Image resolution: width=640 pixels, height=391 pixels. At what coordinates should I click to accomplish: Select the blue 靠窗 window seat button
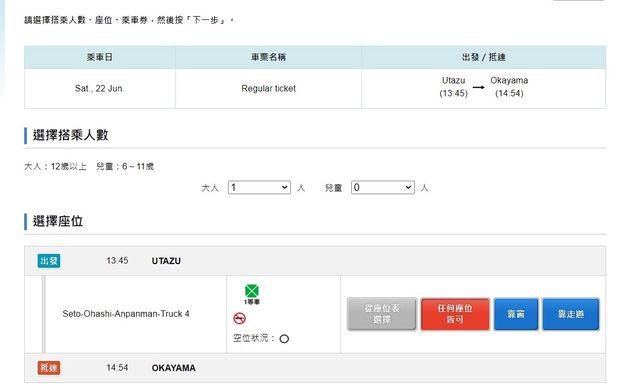click(x=516, y=314)
